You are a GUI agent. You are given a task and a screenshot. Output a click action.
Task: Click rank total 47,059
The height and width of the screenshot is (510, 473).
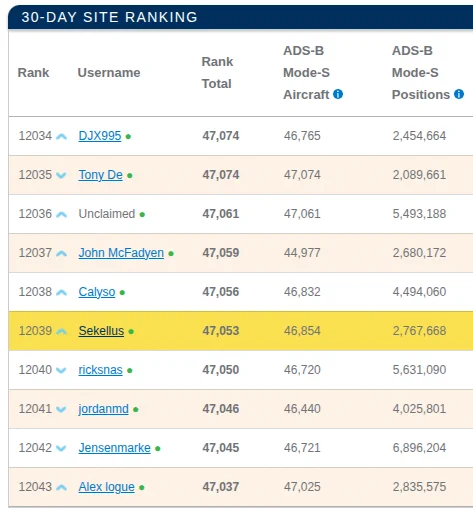(221, 253)
